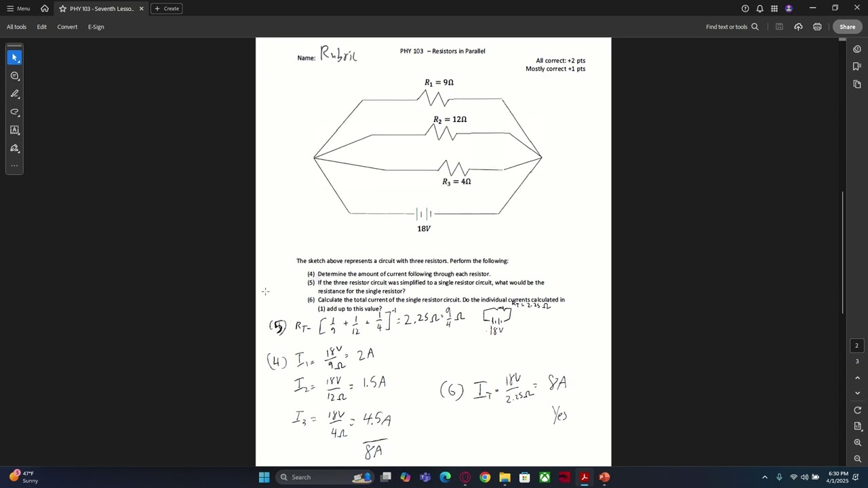Image resolution: width=868 pixels, height=488 pixels.
Task: Click the Adobe Acrobat taskbar icon
Action: tap(585, 477)
